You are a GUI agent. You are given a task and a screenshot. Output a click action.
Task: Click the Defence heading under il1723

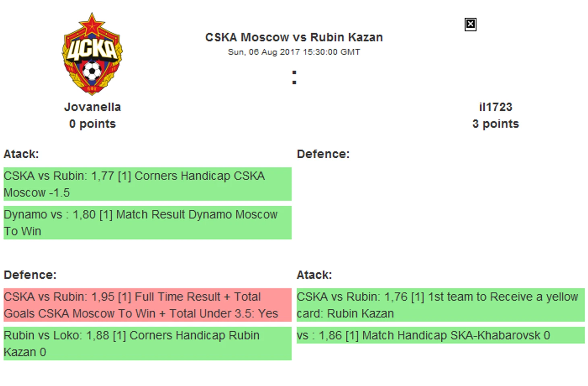click(323, 154)
